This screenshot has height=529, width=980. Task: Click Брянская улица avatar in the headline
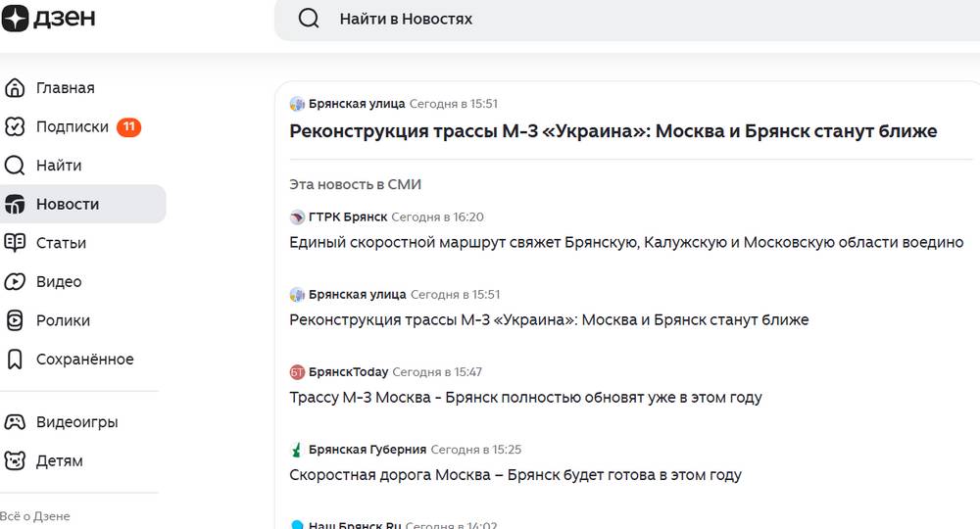(297, 104)
